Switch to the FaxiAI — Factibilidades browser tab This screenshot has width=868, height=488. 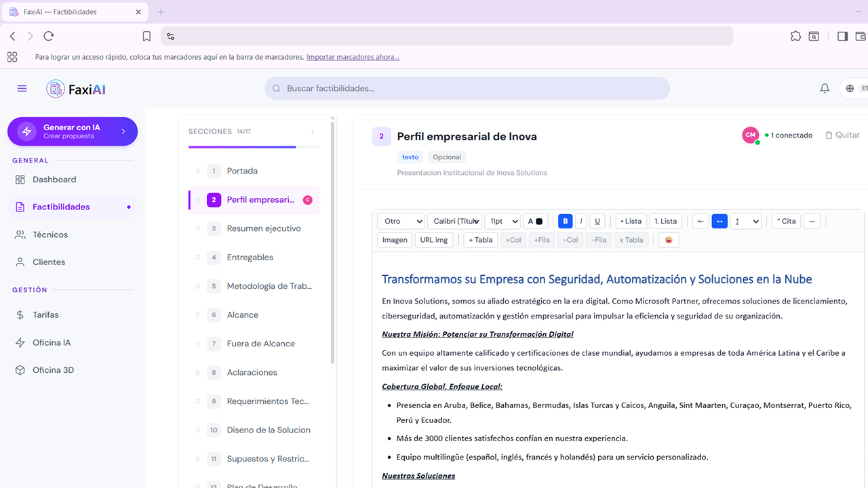pos(73,12)
